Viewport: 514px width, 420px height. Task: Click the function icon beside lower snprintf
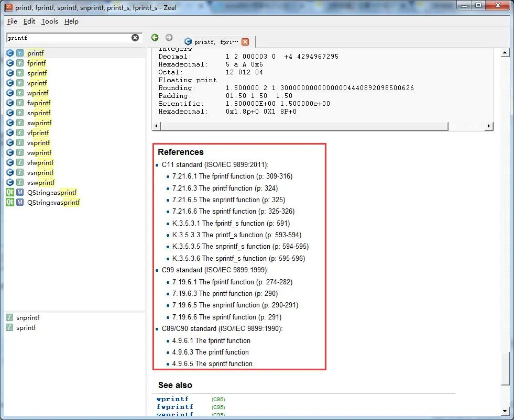(x=9, y=317)
